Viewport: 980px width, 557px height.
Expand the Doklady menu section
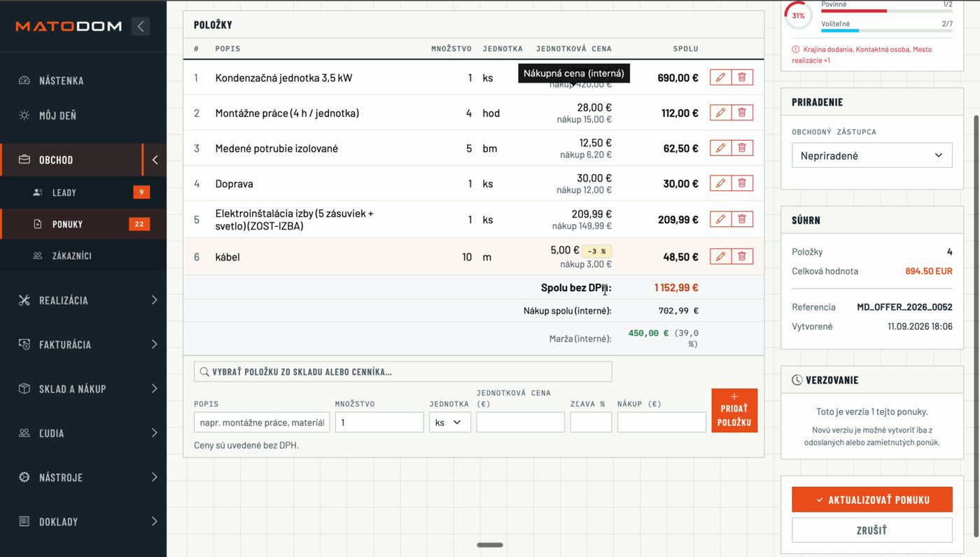pyautogui.click(x=154, y=521)
